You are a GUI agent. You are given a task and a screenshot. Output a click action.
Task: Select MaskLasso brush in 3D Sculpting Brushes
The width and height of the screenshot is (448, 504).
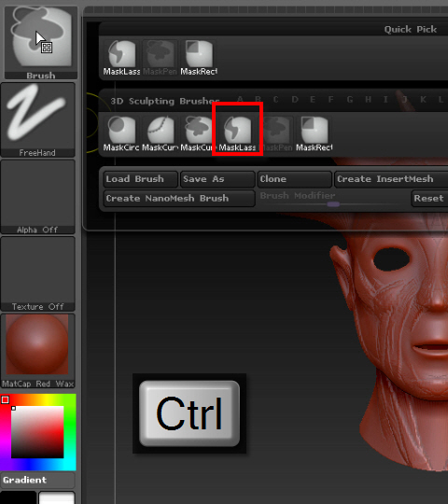(237, 133)
